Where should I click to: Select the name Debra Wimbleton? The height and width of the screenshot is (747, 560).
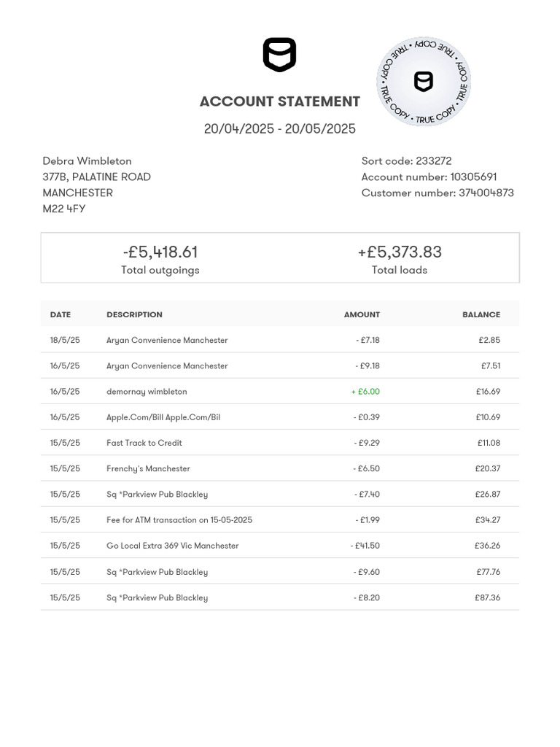[87, 161]
